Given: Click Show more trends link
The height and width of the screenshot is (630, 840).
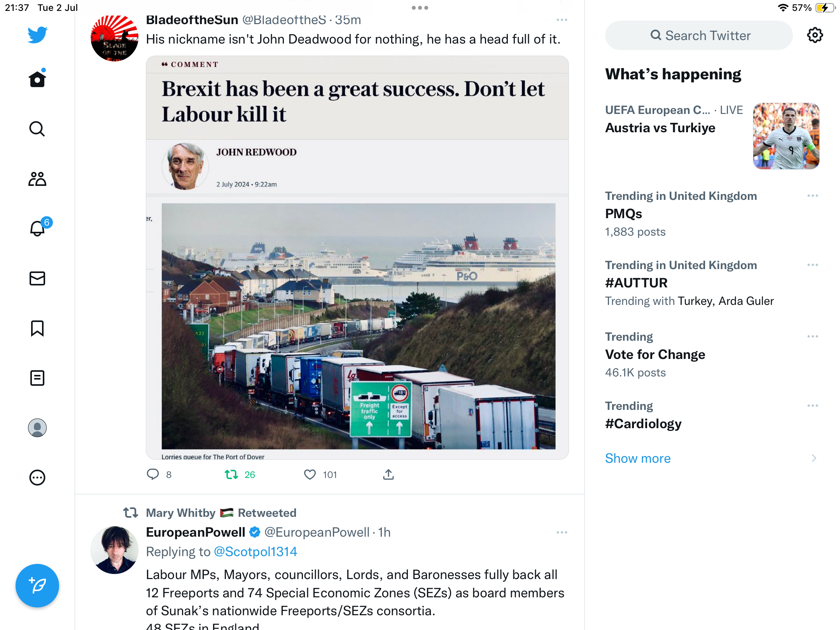Looking at the screenshot, I should pos(638,458).
